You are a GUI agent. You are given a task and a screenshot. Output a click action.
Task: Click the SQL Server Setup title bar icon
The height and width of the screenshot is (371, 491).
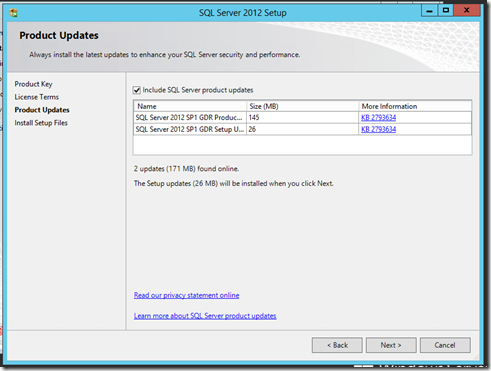pos(14,13)
